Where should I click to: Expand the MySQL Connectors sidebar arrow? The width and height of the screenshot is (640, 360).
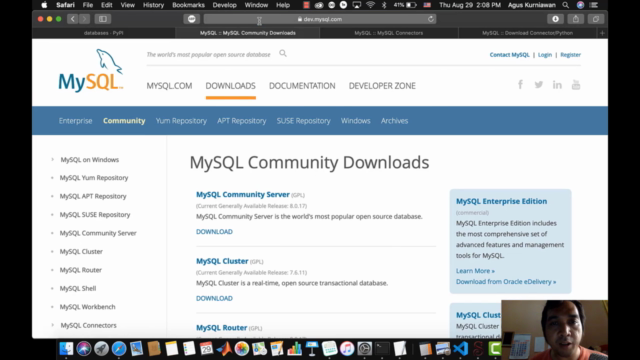(x=52, y=325)
